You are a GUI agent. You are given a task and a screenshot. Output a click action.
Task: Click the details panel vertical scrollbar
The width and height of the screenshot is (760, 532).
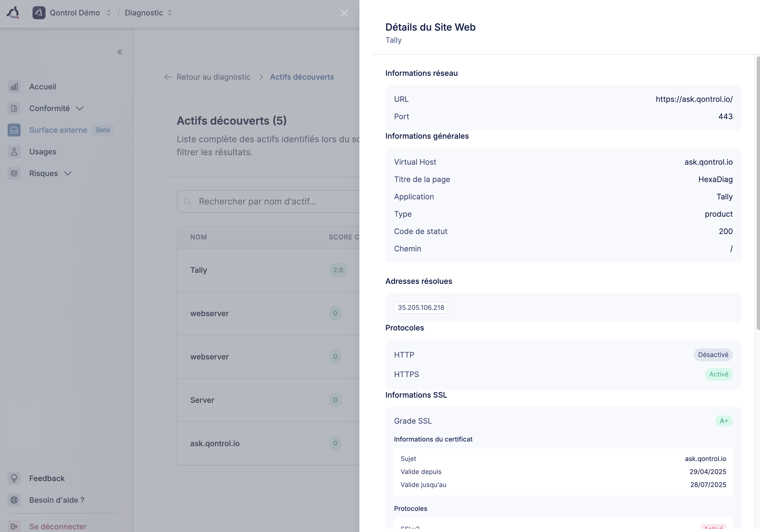[758, 193]
